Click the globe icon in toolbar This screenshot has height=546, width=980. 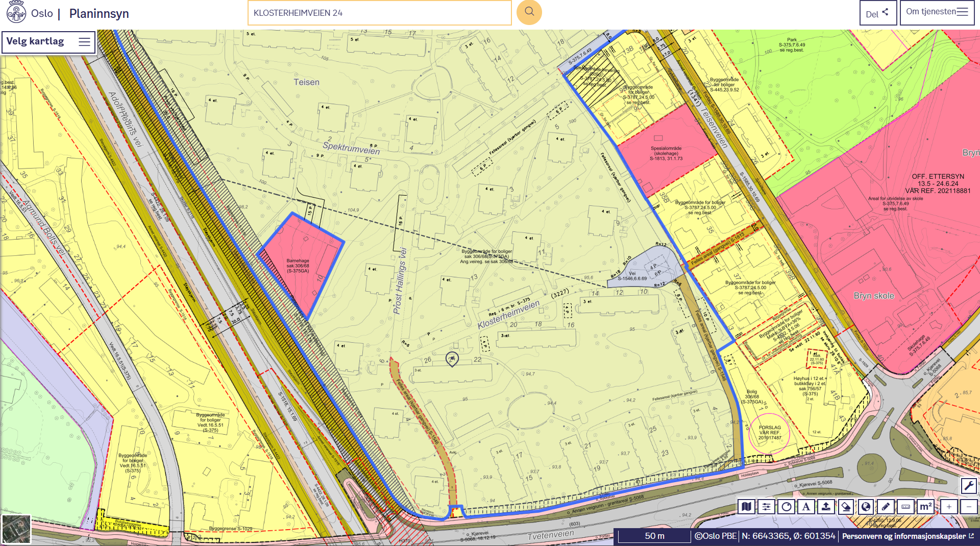[866, 507]
